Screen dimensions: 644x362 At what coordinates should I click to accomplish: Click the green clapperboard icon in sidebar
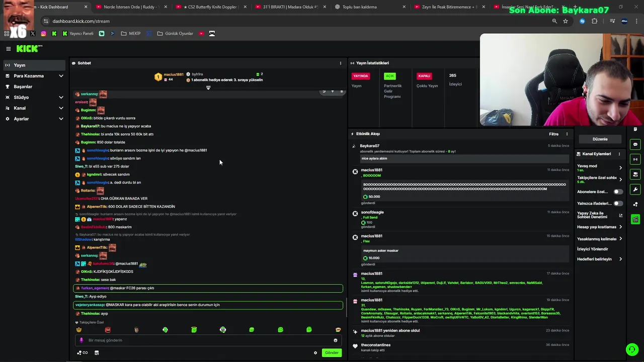(x=635, y=219)
